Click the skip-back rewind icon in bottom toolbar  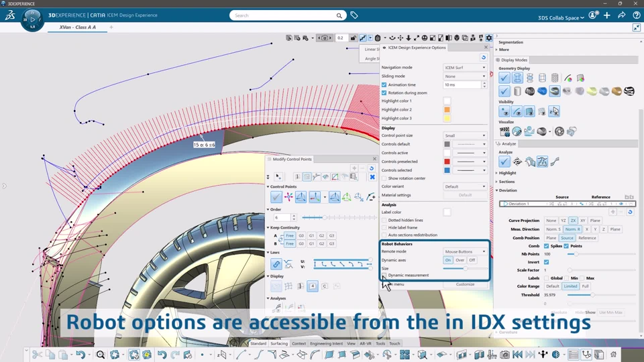click(x=517, y=354)
